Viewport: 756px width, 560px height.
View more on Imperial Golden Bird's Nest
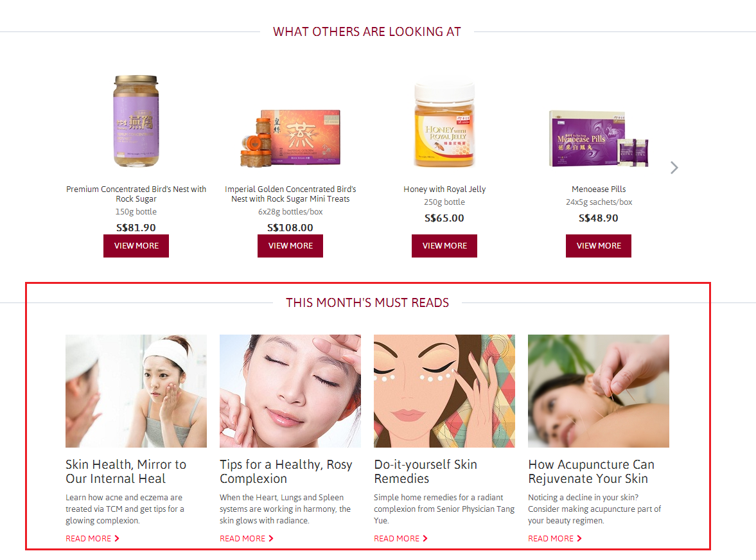coord(290,246)
